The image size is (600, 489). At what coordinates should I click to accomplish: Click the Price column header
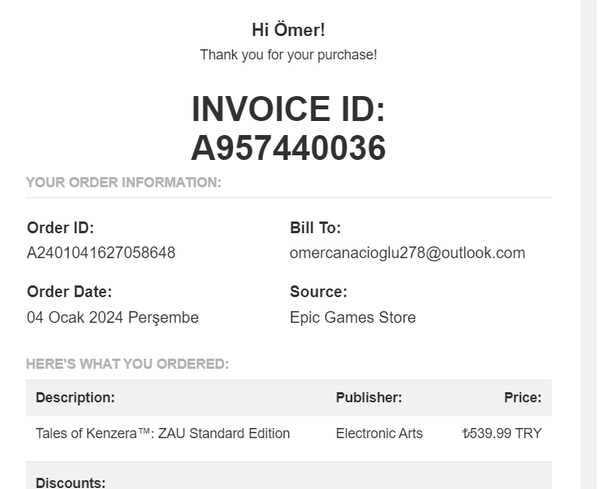point(523,397)
